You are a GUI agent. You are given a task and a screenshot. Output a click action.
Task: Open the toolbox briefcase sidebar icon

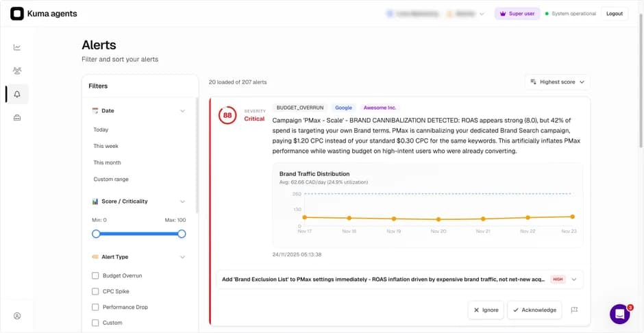17,117
